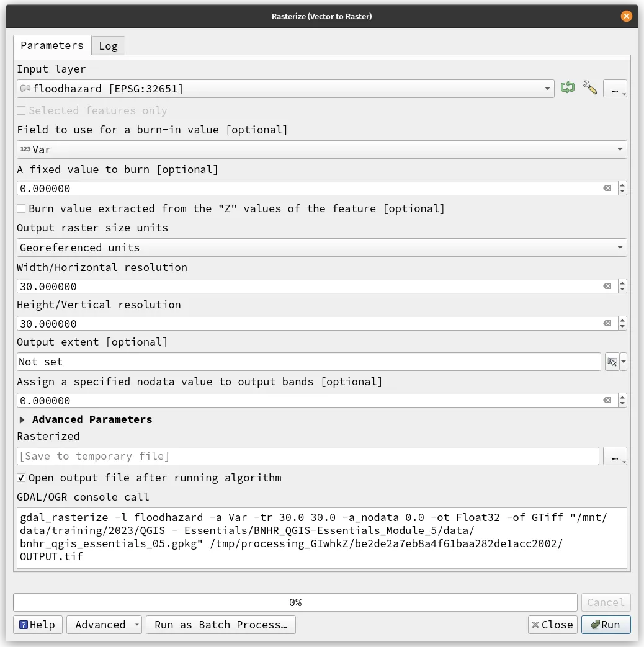Select extent on canvas via cursor icon

[x=612, y=362]
